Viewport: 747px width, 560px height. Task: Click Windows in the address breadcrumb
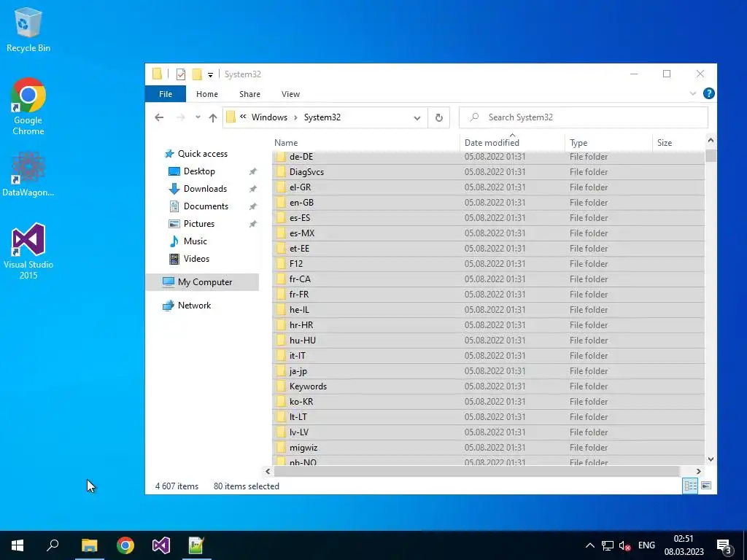pos(269,117)
